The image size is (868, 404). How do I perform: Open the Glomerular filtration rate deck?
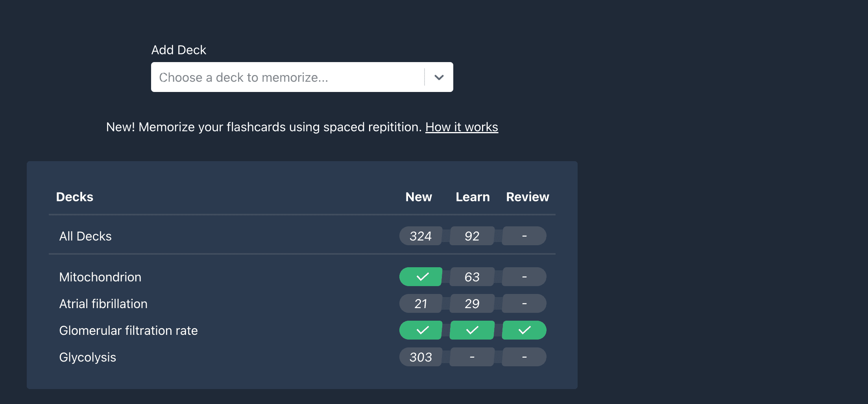[128, 331]
